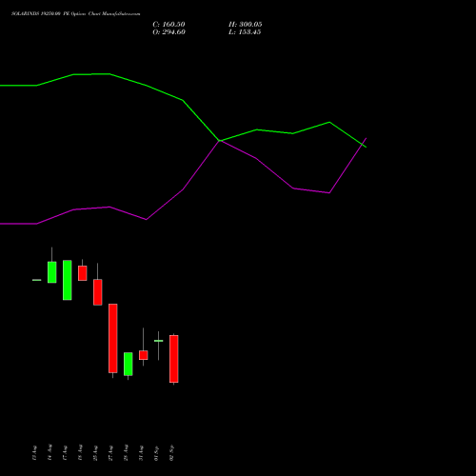Select the green doji 01 Sep candlestick
This screenshot has height=476, width=476.
point(159,341)
